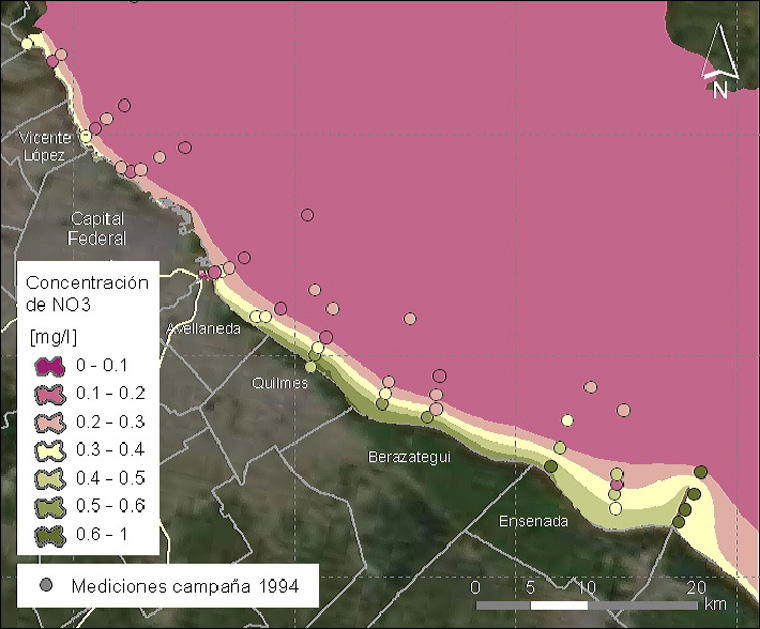This screenshot has width=760, height=629.
Task: Click the Capital Federal map label
Action: click(97, 228)
